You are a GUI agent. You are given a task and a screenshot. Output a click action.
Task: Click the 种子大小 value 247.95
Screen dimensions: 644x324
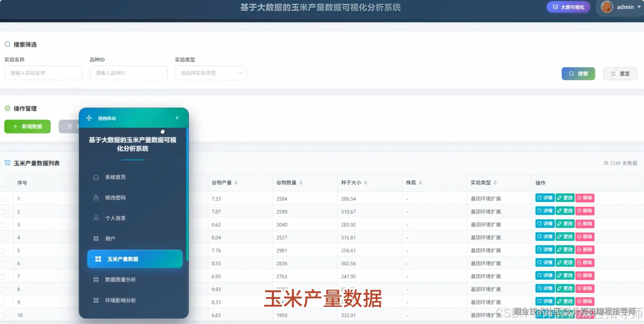[348, 276]
